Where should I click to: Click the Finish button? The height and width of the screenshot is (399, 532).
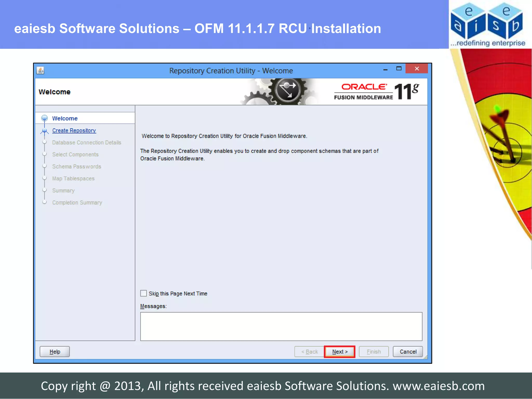pyautogui.click(x=374, y=352)
